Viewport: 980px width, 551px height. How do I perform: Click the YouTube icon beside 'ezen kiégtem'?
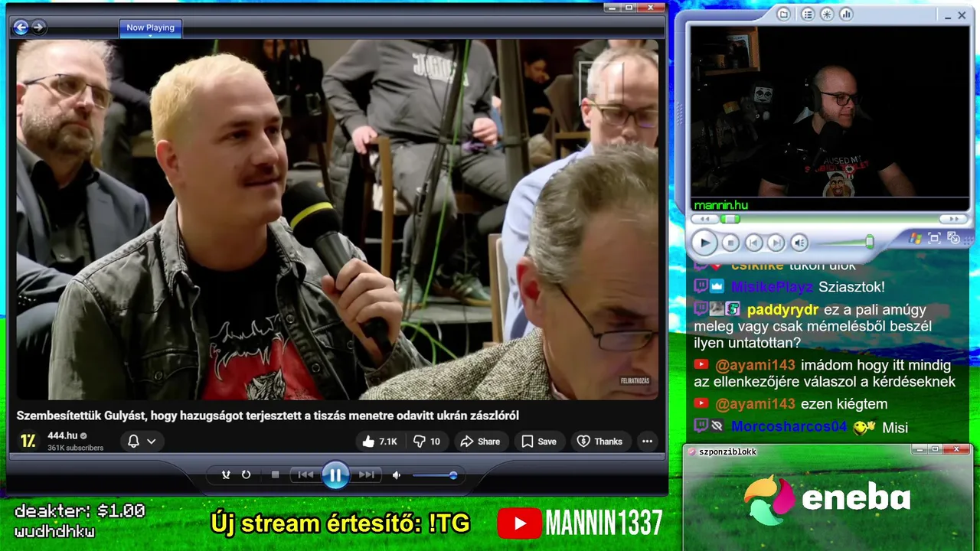(701, 403)
